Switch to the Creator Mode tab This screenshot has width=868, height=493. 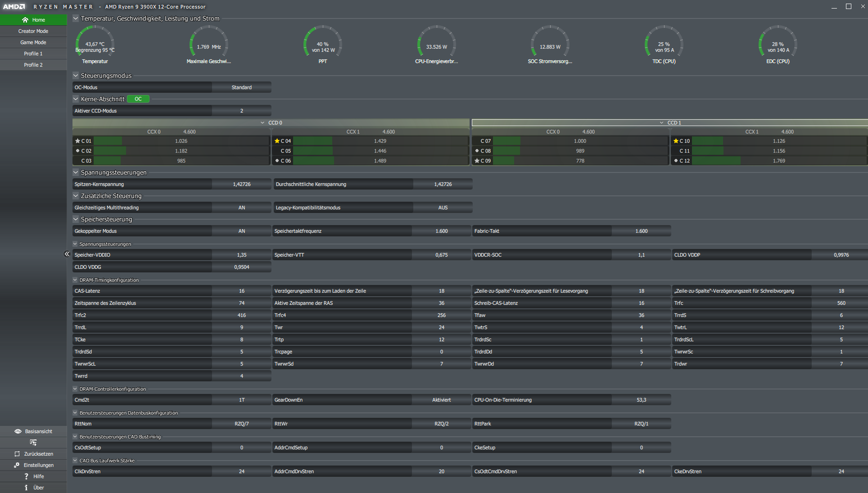[x=33, y=31]
